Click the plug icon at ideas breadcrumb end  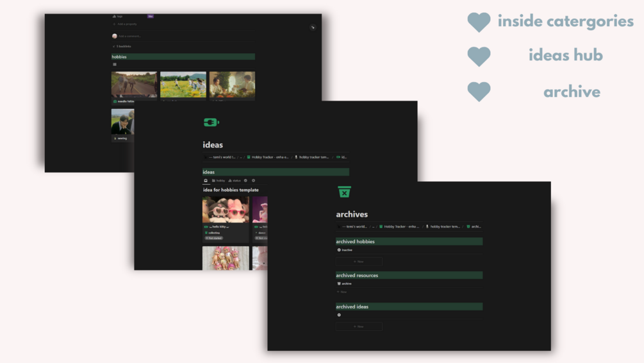(x=338, y=157)
